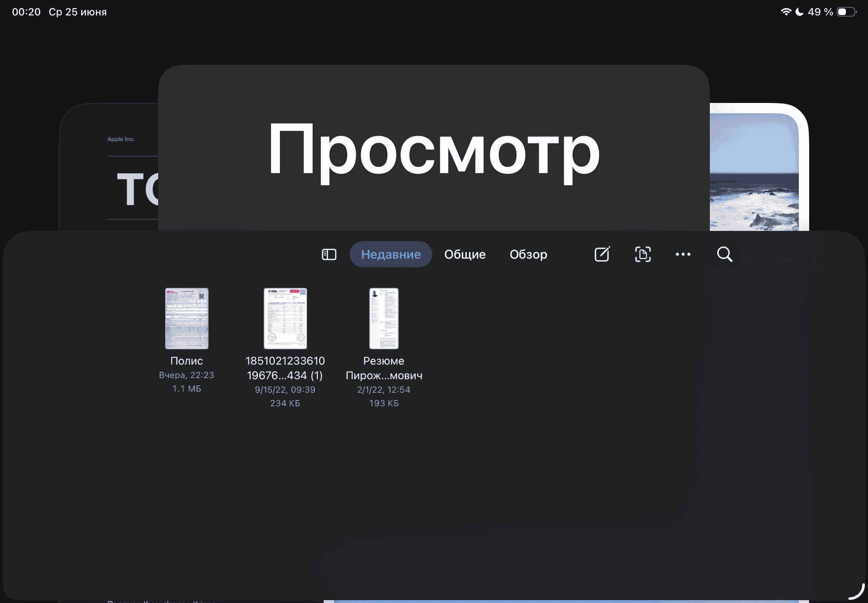Click the 234 КБ file size
The height and width of the screenshot is (603, 868).
(x=285, y=403)
